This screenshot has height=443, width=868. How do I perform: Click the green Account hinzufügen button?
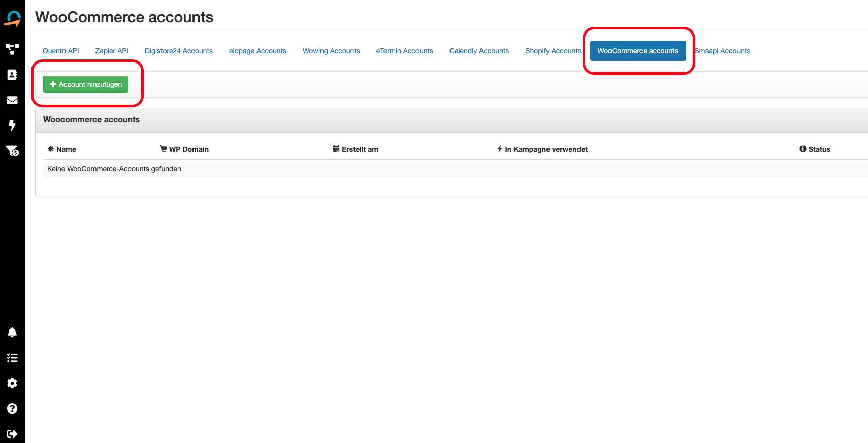coord(86,84)
